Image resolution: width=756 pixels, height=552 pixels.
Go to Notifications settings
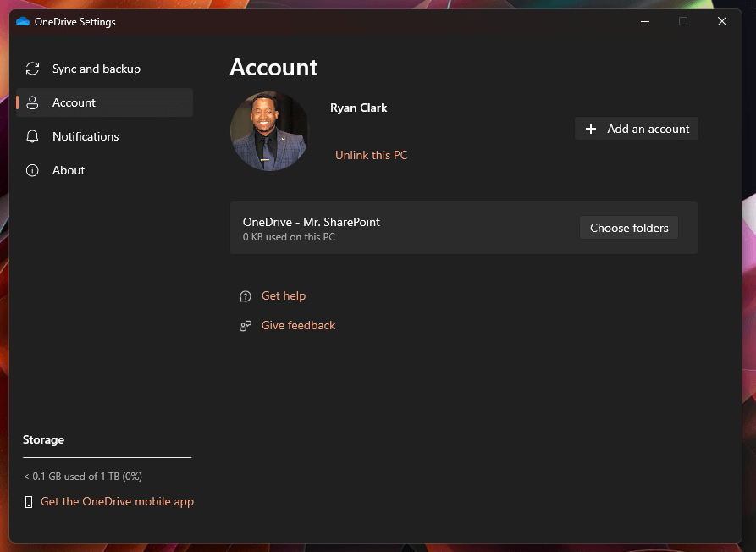click(105, 136)
